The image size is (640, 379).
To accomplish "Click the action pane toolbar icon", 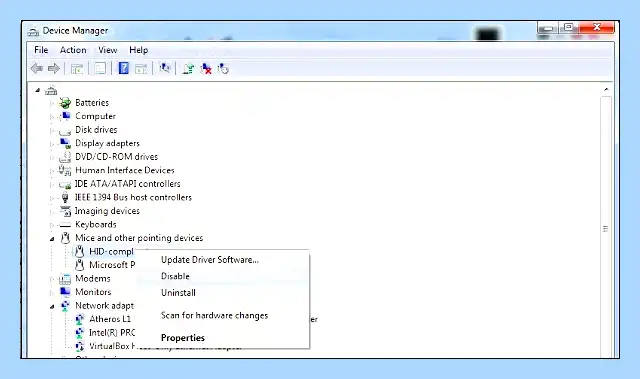I will 141,69.
